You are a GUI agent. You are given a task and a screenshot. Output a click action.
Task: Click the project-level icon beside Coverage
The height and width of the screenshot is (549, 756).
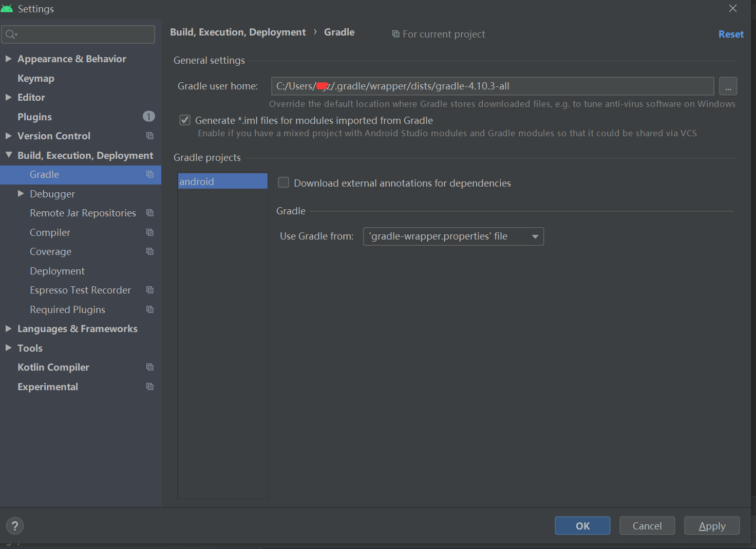click(150, 251)
